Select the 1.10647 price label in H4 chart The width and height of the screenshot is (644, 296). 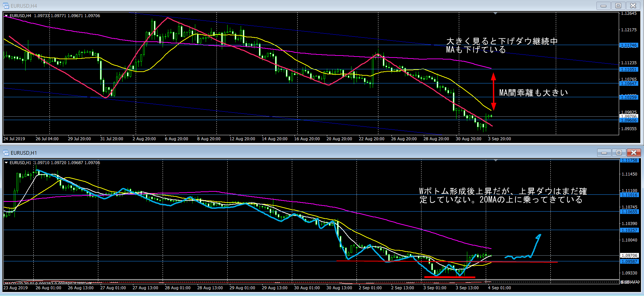click(629, 83)
